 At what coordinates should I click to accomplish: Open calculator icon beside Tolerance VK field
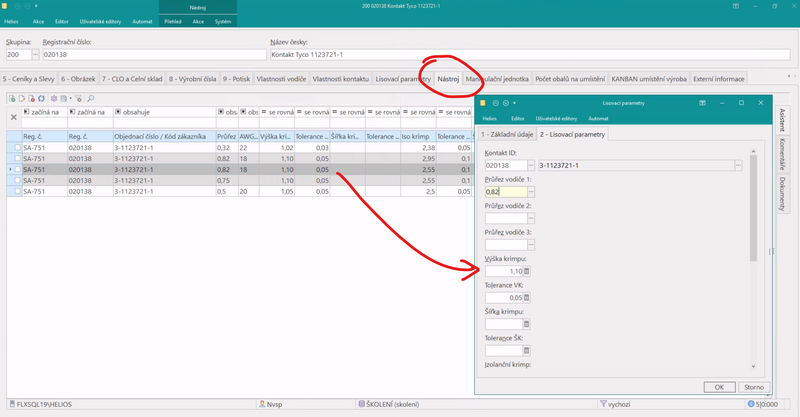(x=527, y=297)
